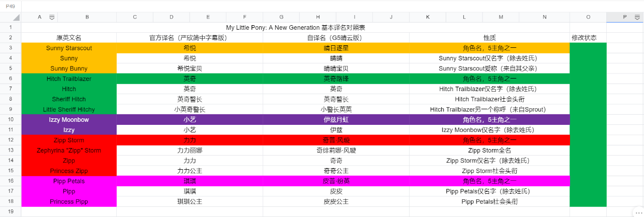
Task: Select the Little Sheriff Hitchy cell
Action: pos(69,109)
